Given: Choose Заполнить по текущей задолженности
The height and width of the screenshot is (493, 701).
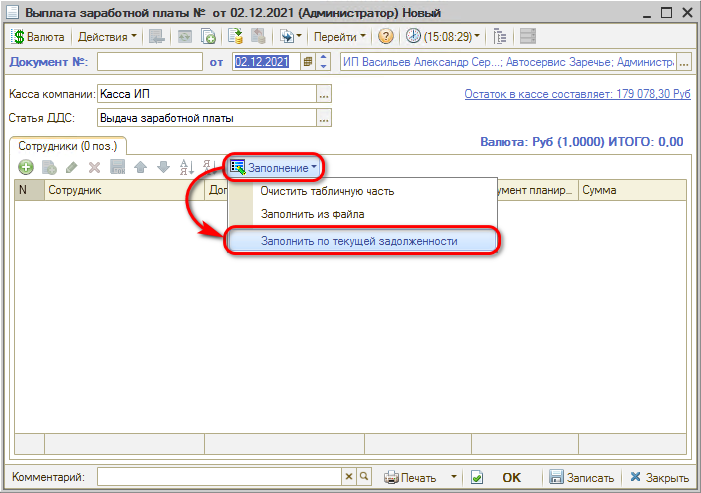Looking at the screenshot, I should (359, 241).
